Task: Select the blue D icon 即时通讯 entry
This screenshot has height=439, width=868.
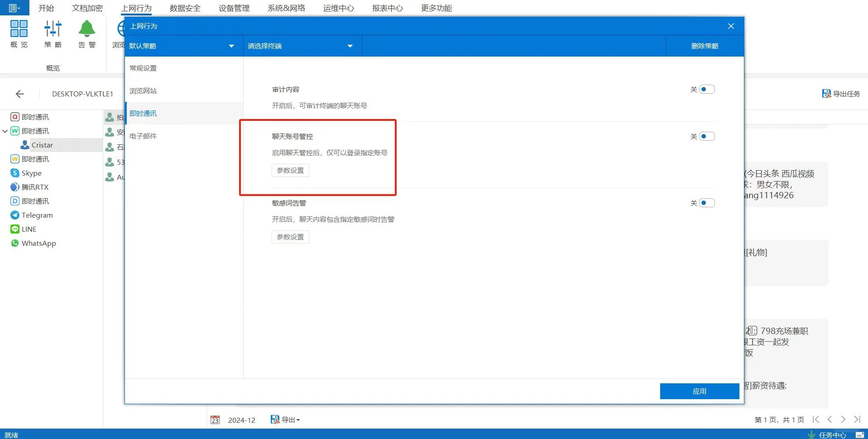Action: coord(15,201)
